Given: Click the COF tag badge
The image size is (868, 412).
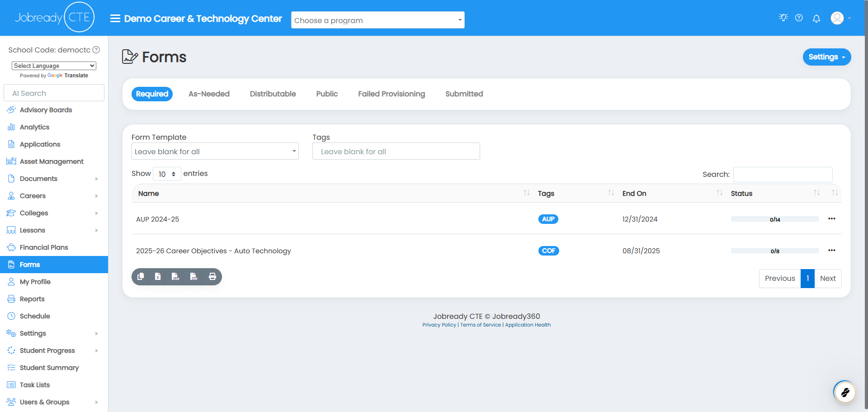Looking at the screenshot, I should pyautogui.click(x=548, y=251).
